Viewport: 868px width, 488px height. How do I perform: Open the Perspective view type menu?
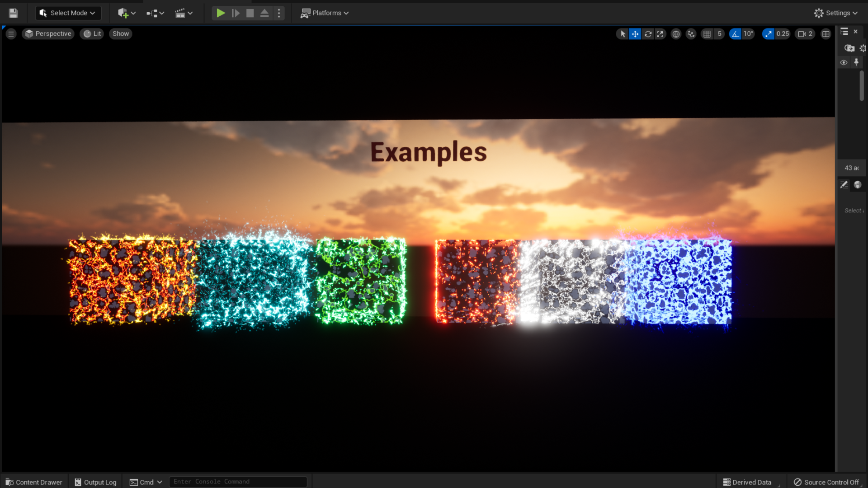(48, 34)
